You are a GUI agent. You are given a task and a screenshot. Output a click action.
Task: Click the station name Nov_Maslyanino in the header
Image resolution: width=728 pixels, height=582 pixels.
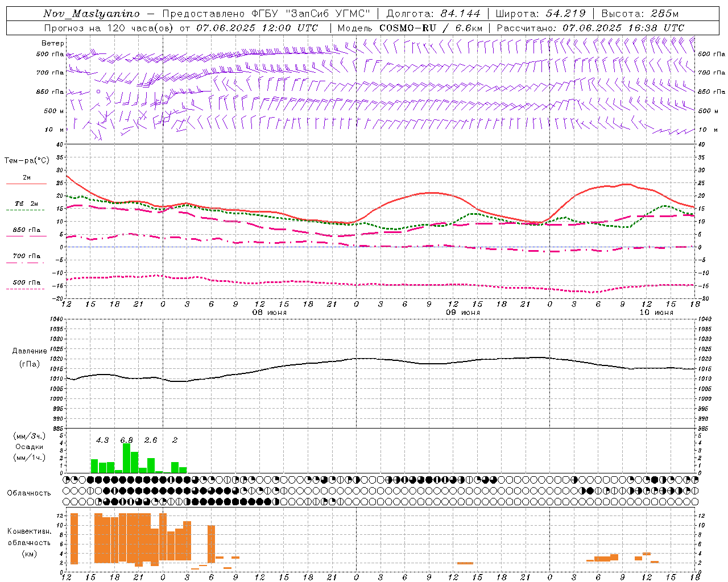[x=92, y=14]
